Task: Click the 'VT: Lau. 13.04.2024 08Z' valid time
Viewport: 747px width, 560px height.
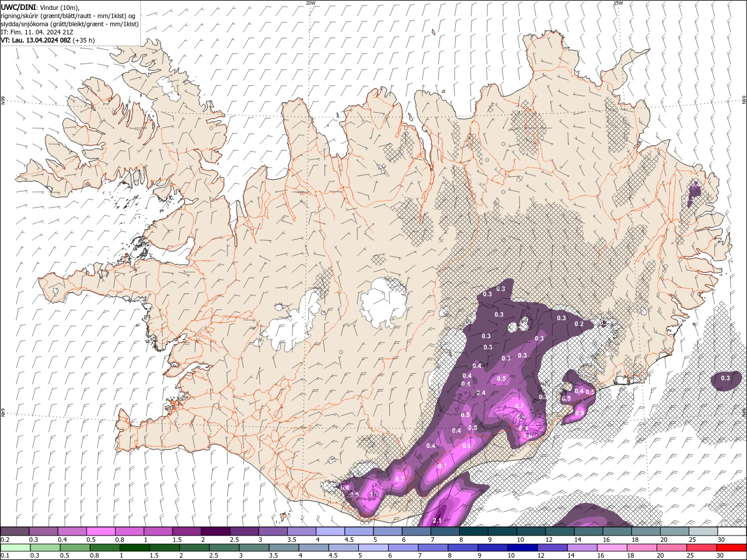Action: pos(36,40)
